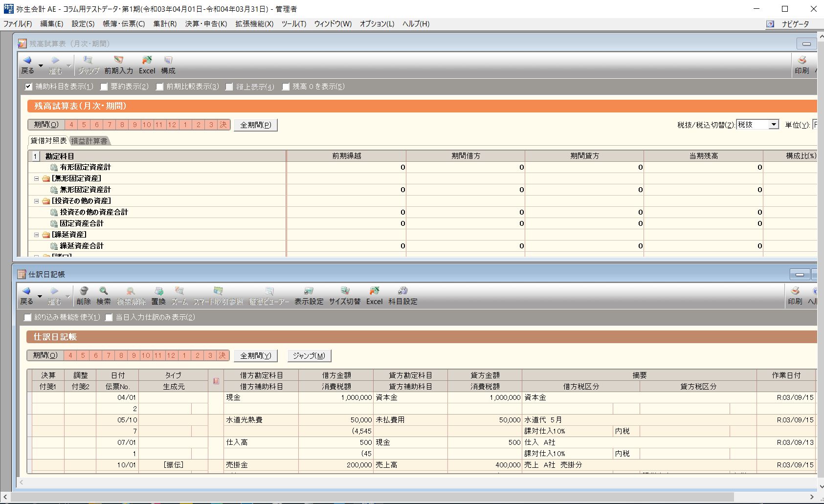824x504 pixels.
Task: Click 進む forward icon in 残高試算表 window
Action: pyautogui.click(x=55, y=65)
